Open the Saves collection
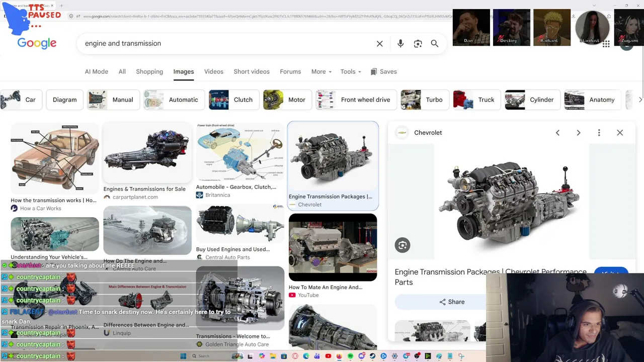The image size is (644, 362). pos(383,72)
